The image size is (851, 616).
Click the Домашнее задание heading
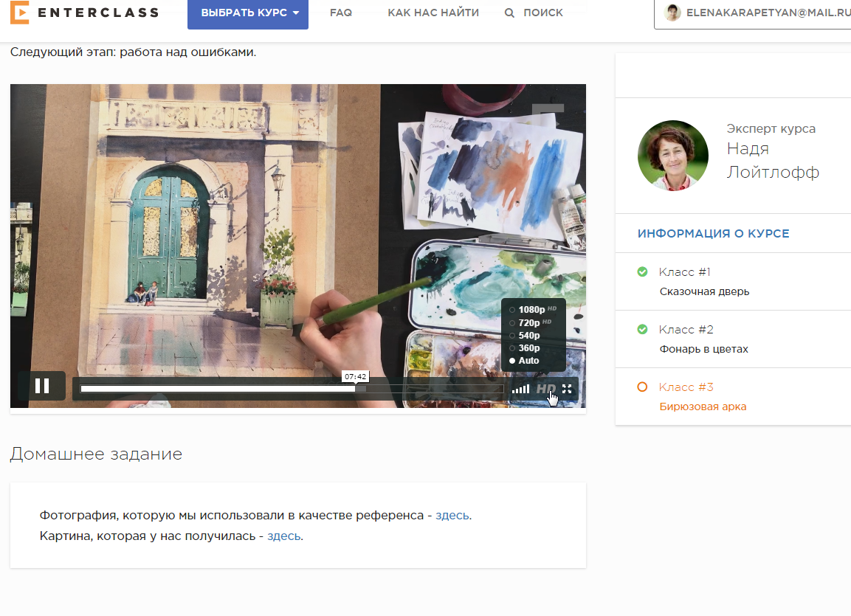(x=96, y=454)
